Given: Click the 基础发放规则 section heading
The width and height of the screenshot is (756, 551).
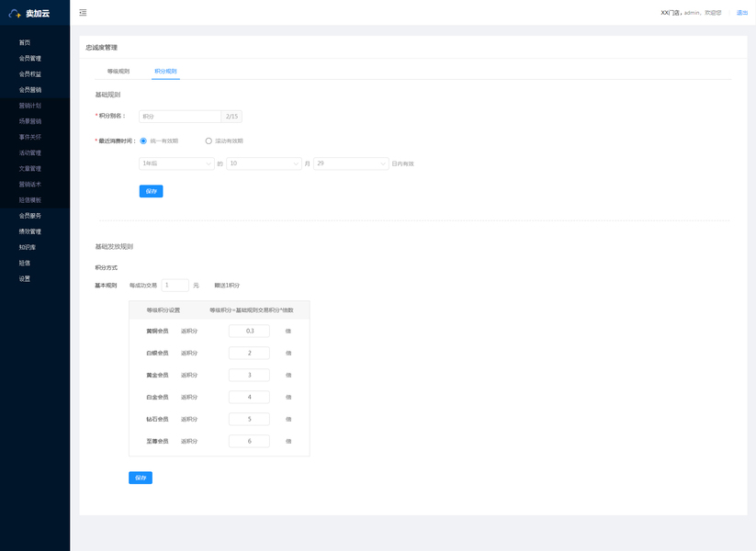Looking at the screenshot, I should click(x=114, y=246).
